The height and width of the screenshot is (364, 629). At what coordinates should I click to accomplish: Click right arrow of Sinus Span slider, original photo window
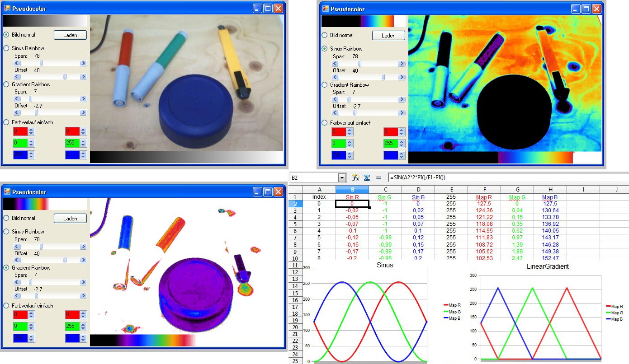(x=83, y=63)
